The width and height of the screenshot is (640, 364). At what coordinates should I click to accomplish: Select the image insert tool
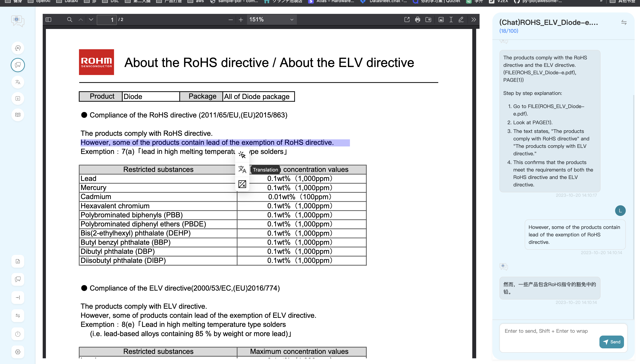point(441,20)
